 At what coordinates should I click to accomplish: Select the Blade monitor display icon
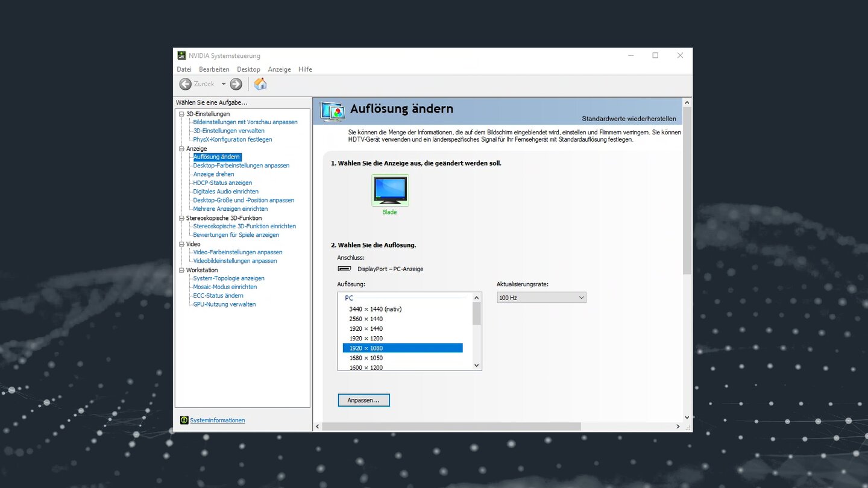390,190
